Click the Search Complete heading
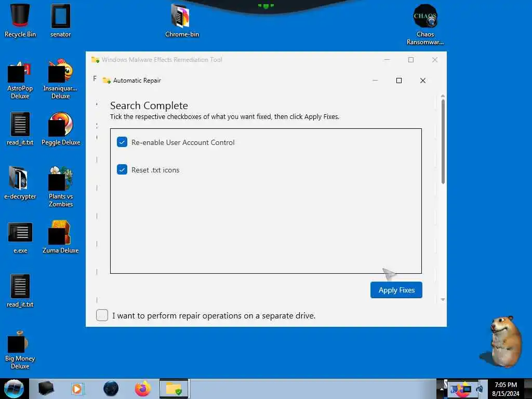 click(149, 105)
